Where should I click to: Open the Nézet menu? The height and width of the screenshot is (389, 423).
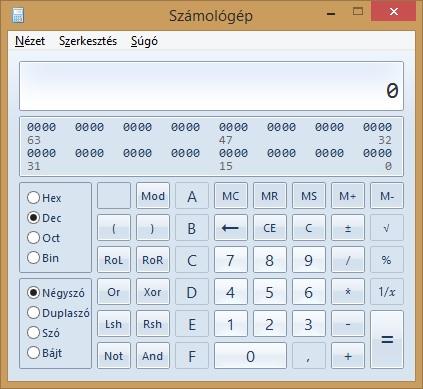30,41
